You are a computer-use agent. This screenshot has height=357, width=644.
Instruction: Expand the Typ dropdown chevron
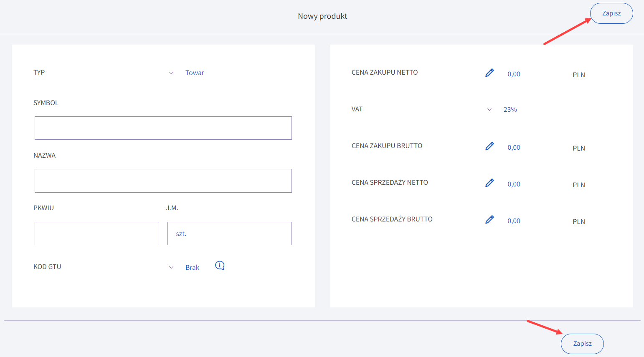[x=171, y=73]
